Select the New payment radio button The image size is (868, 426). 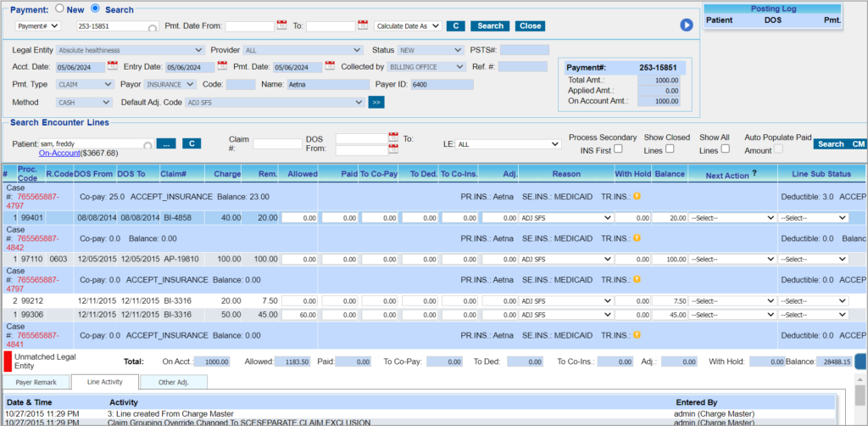coord(59,8)
